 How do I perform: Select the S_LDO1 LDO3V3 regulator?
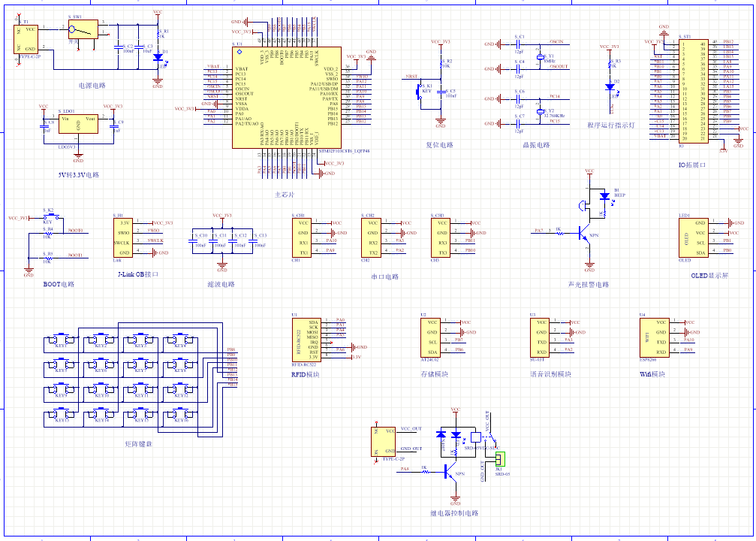(x=78, y=124)
